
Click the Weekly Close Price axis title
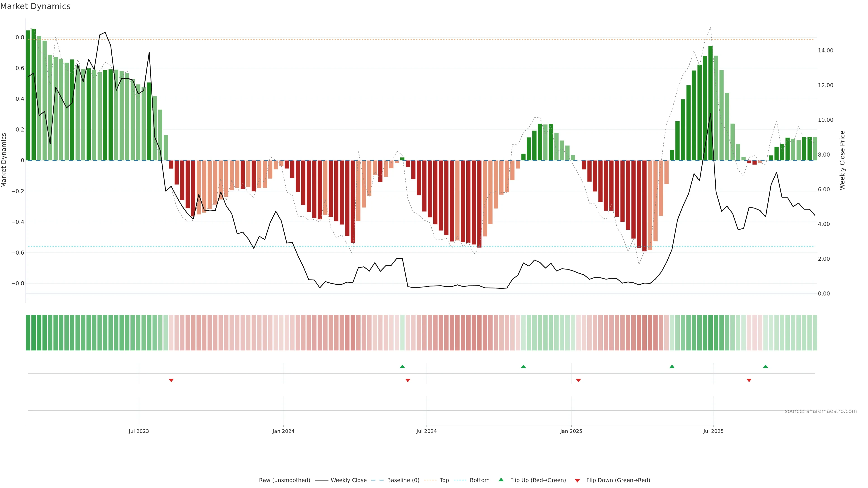(x=842, y=160)
